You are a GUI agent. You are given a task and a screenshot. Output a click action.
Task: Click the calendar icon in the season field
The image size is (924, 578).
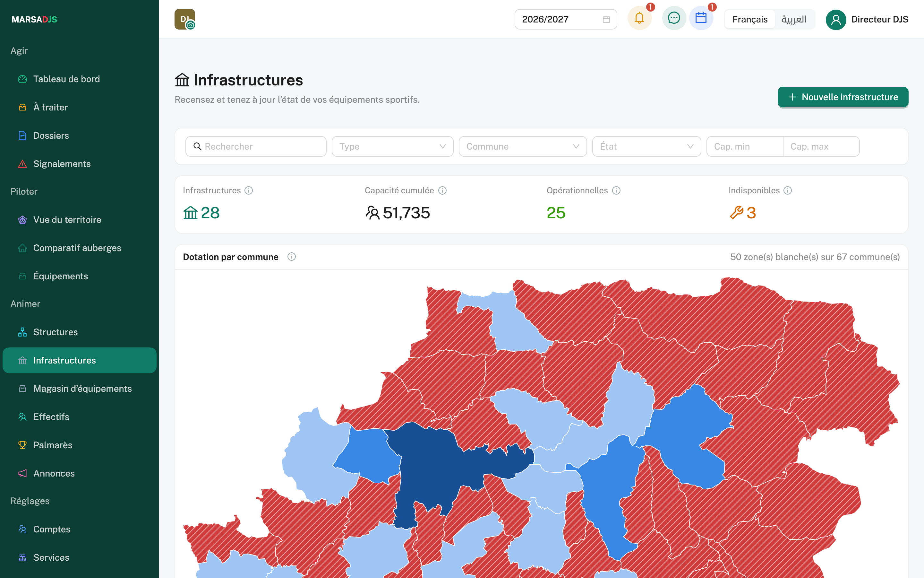coord(606,20)
